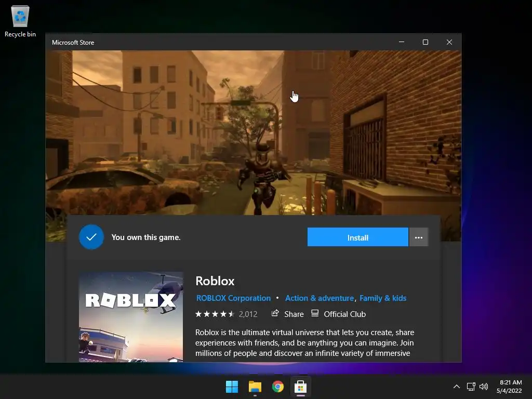The height and width of the screenshot is (399, 532).
Task: Click the Official Club icon
Action: pos(315,313)
